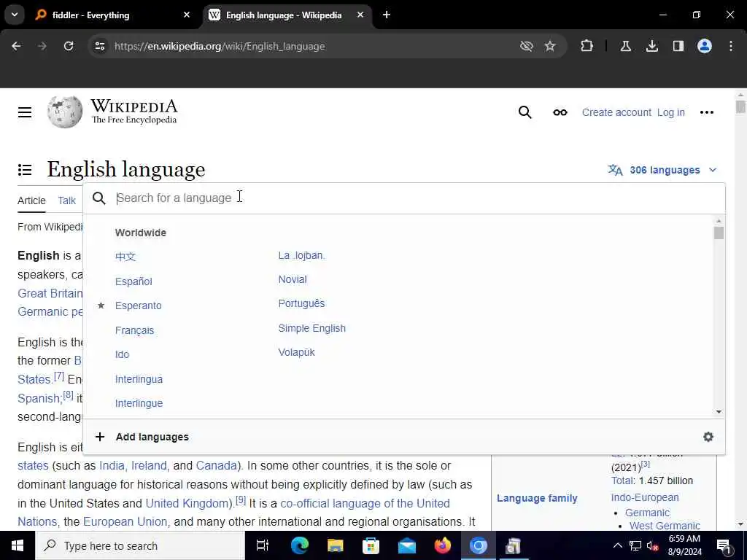Screen dimensions: 747x560
Task: Choose Español from the language list
Action: [133, 281]
